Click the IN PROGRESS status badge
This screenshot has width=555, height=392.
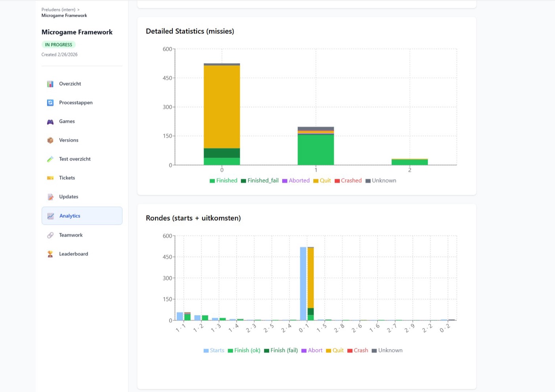58,45
